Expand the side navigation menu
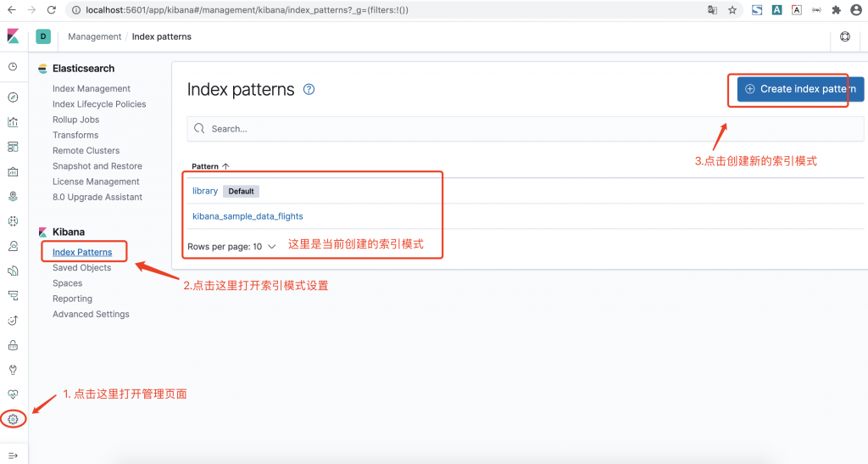 tap(13, 456)
